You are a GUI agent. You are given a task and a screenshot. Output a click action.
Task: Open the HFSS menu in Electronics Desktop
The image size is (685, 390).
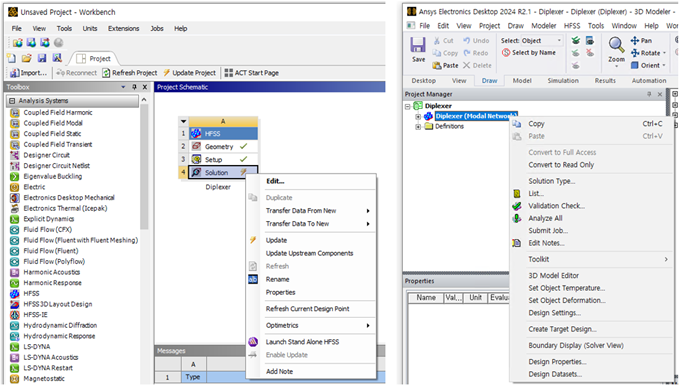[x=572, y=26]
